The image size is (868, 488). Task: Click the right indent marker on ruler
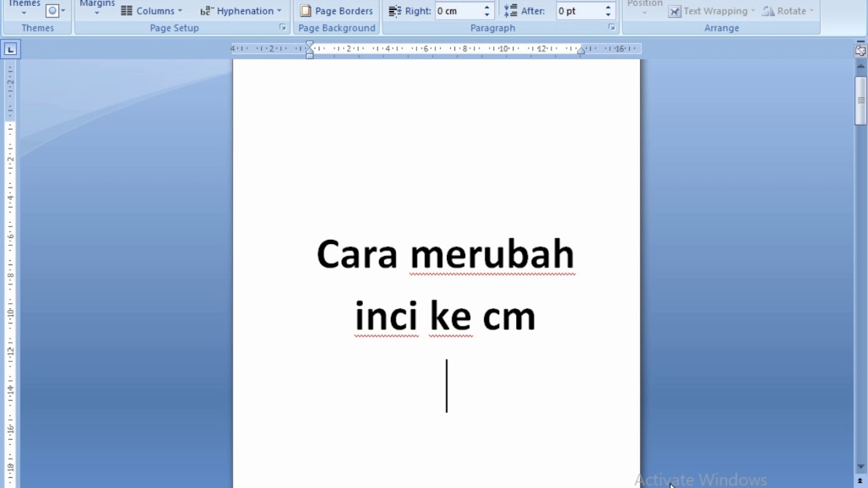coord(581,50)
